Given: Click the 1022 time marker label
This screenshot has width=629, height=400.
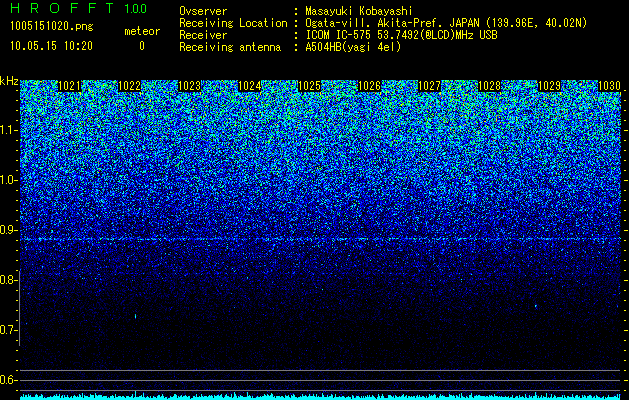Looking at the screenshot, I should 130,86.
